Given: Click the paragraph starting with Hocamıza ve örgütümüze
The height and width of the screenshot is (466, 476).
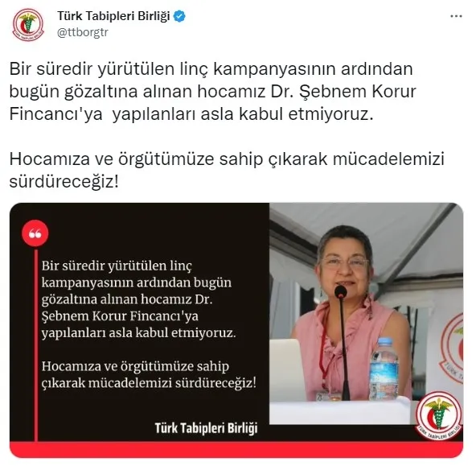Looking at the screenshot, I should click(227, 170).
